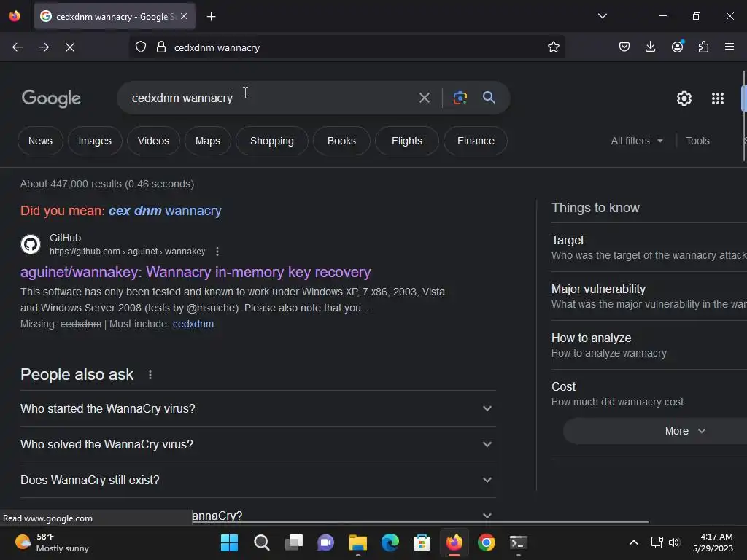Click the magnifier search button

pyautogui.click(x=489, y=98)
